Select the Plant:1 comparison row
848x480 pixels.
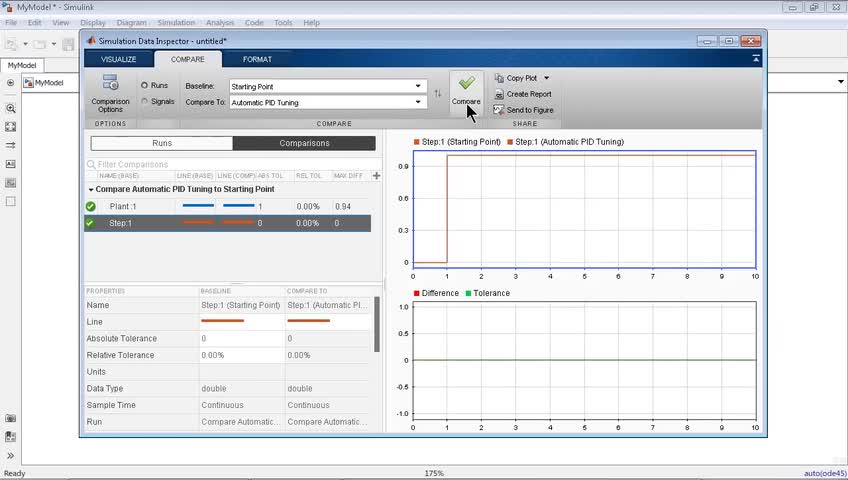coord(228,206)
